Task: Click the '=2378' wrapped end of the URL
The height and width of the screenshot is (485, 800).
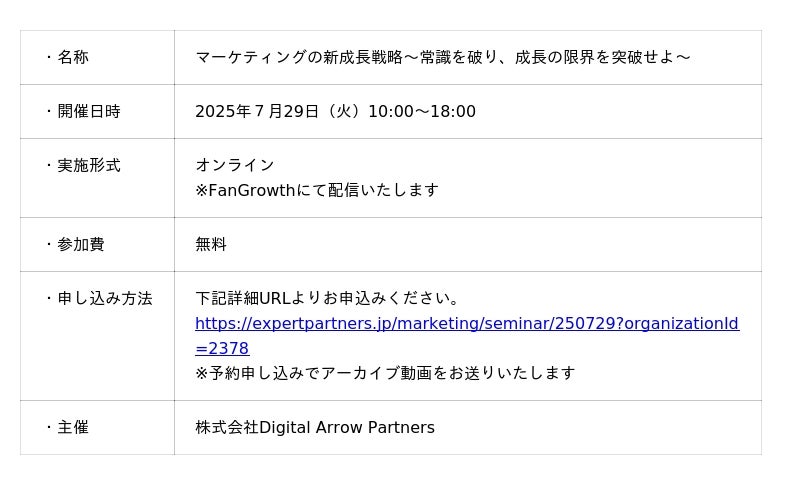Action: 222,349
